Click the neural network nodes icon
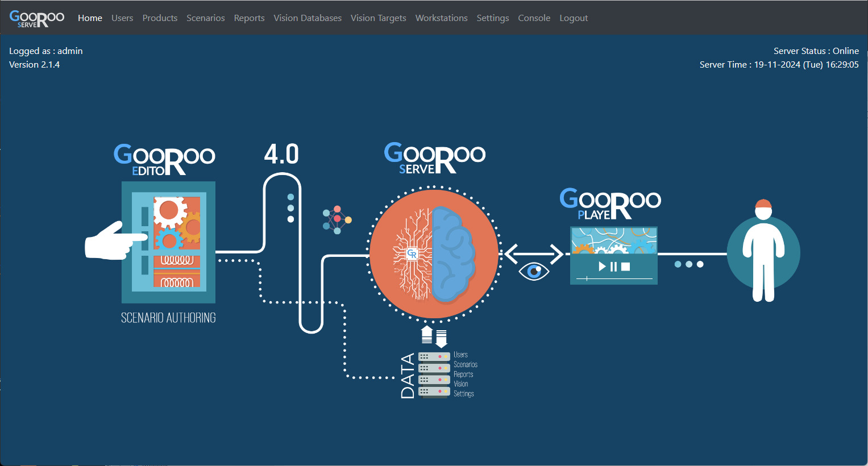The width and height of the screenshot is (868, 466). coord(337,220)
